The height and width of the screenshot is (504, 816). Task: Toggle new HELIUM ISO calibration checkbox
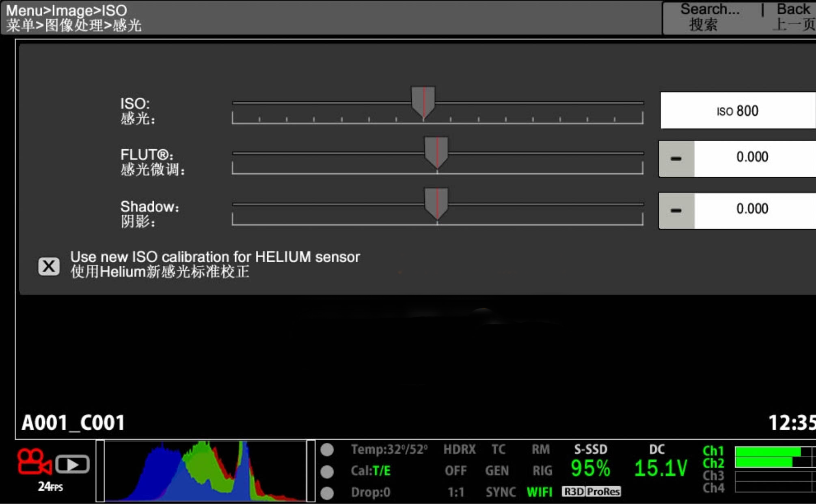[49, 266]
